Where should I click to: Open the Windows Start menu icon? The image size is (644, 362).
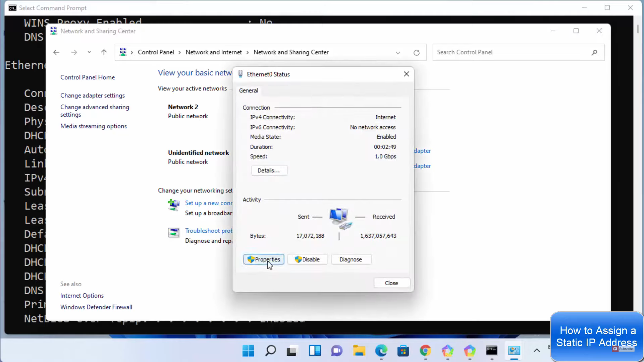248,351
